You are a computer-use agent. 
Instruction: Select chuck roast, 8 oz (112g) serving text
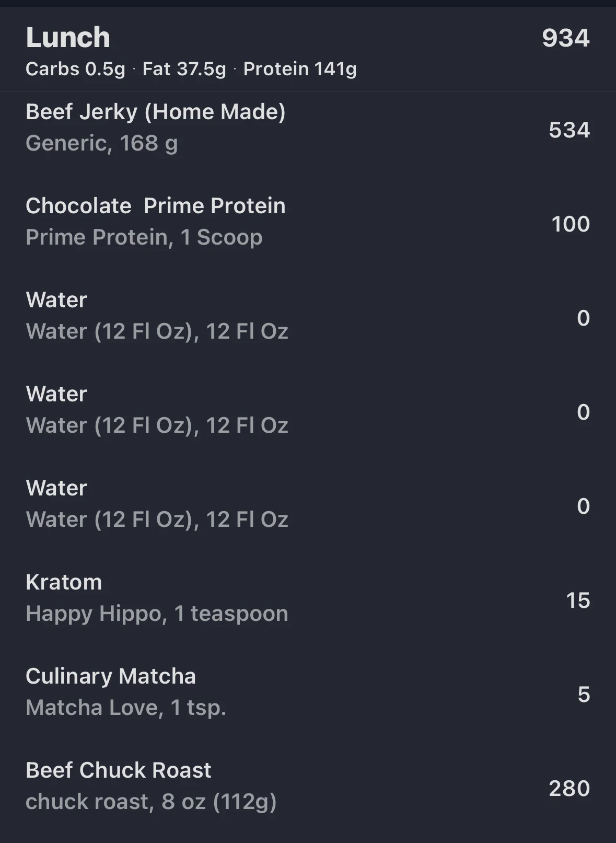[151, 802]
